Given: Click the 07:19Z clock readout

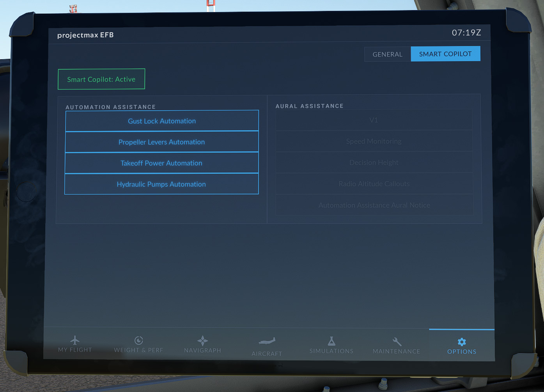Looking at the screenshot, I should [x=466, y=33].
